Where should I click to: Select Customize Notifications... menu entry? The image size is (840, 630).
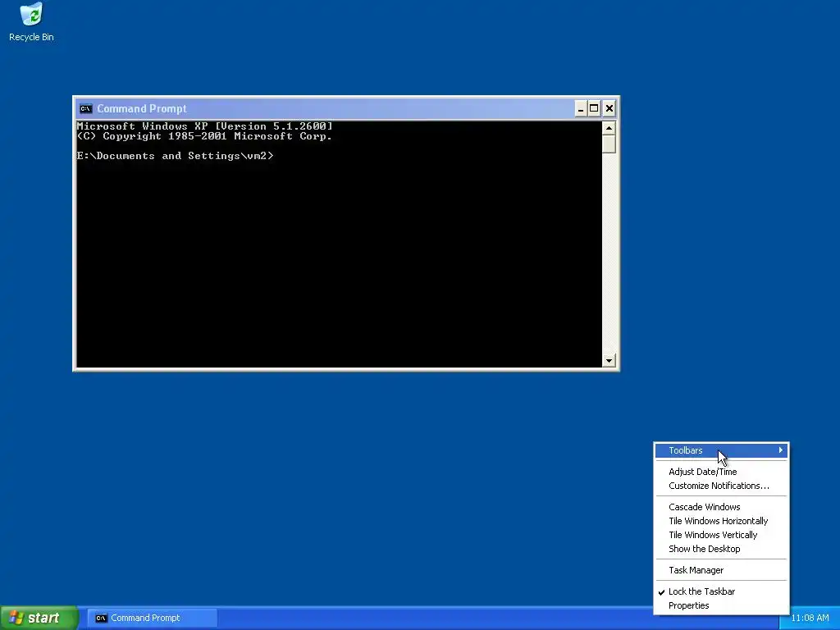coord(721,486)
